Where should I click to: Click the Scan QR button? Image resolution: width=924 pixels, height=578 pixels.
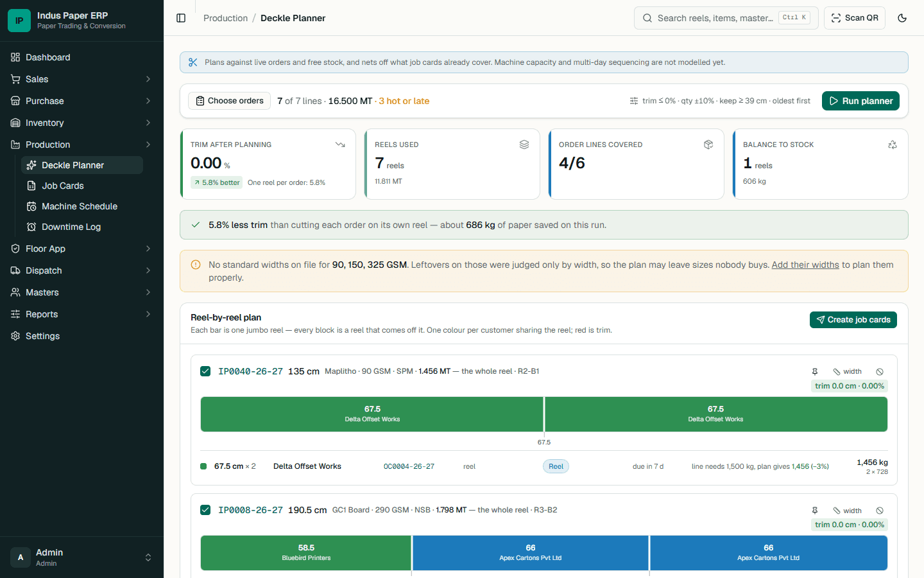tap(855, 18)
